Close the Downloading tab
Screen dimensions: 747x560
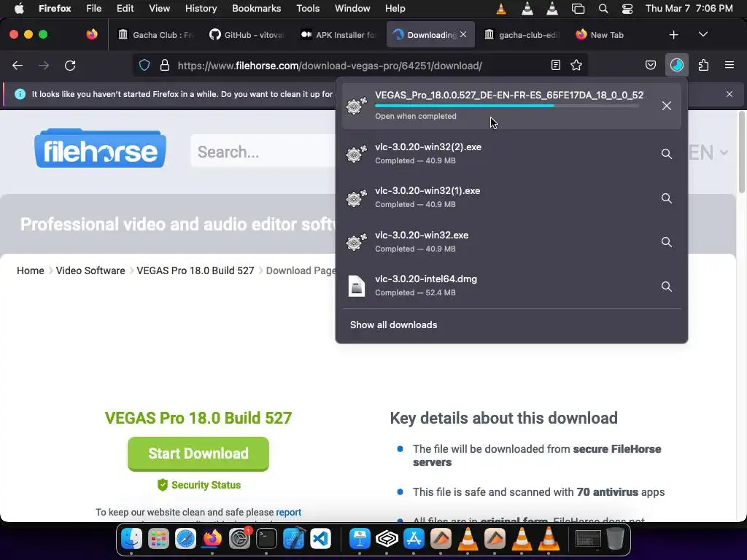(463, 34)
